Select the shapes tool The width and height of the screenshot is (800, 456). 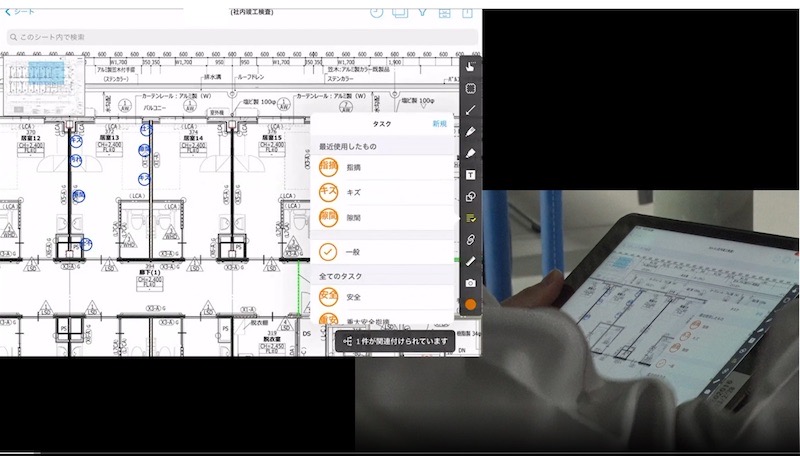tap(470, 196)
